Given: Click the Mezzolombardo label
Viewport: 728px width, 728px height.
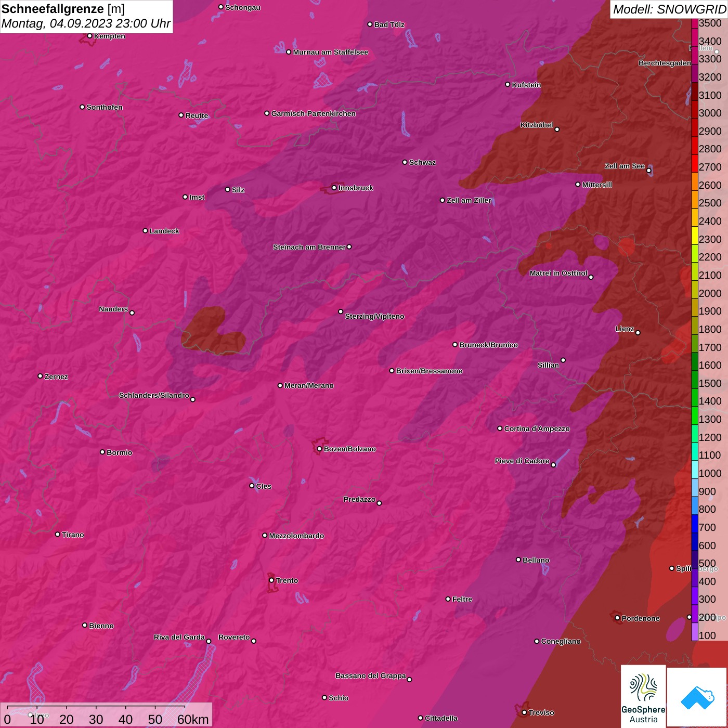Looking at the screenshot, I should 296,536.
